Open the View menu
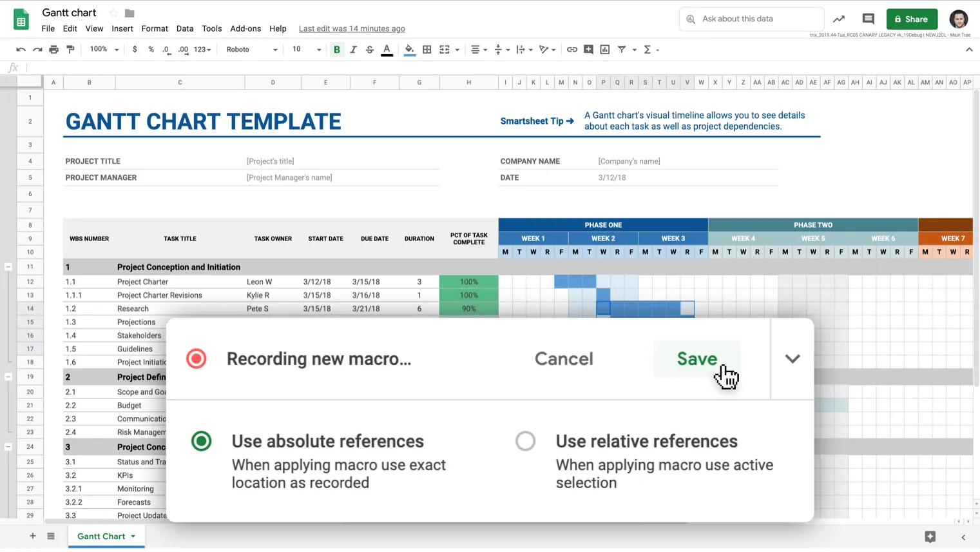Screen dimensions: 980x552 click(x=94, y=28)
